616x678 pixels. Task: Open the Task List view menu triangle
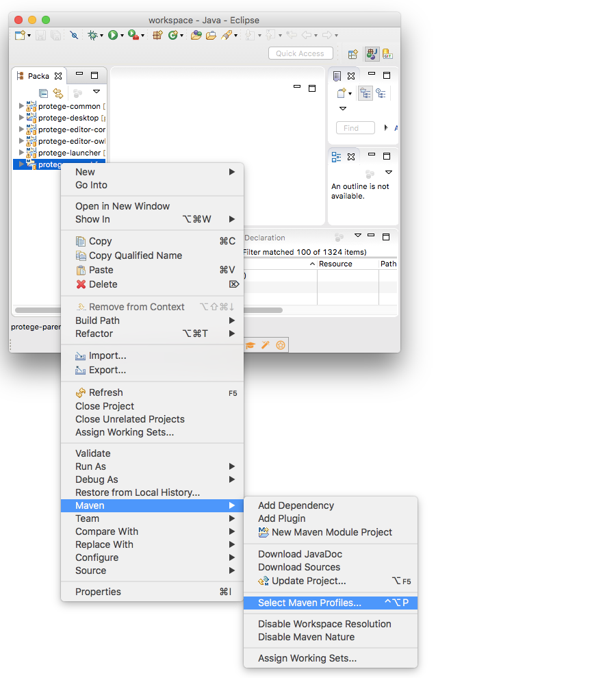343,108
